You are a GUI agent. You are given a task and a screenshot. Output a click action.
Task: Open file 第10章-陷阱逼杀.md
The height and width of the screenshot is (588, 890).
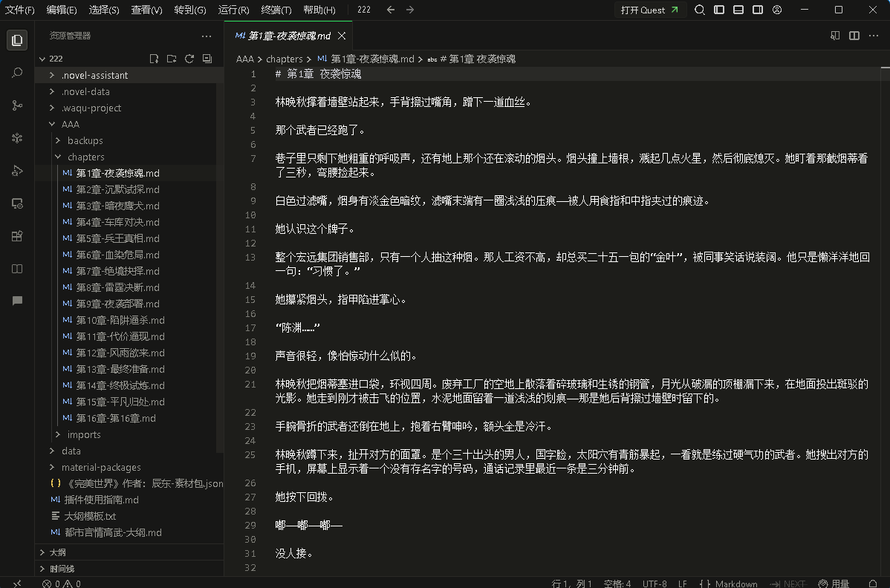[x=120, y=320]
